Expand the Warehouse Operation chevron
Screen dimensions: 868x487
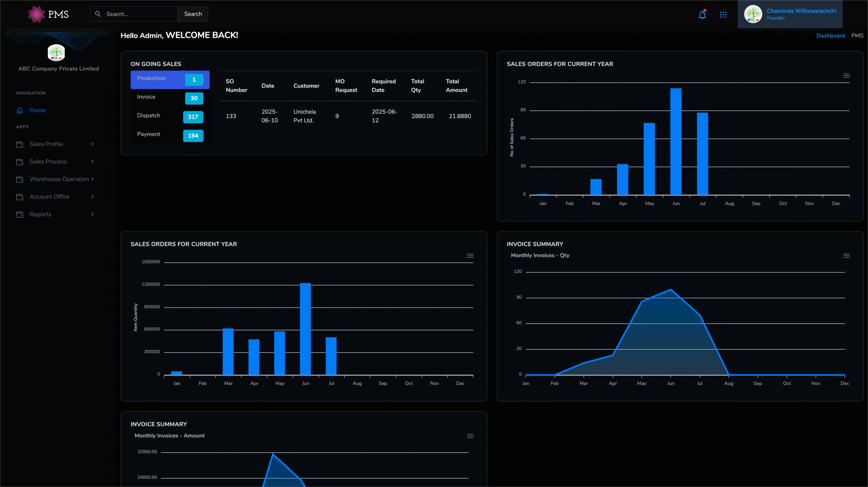(x=93, y=179)
